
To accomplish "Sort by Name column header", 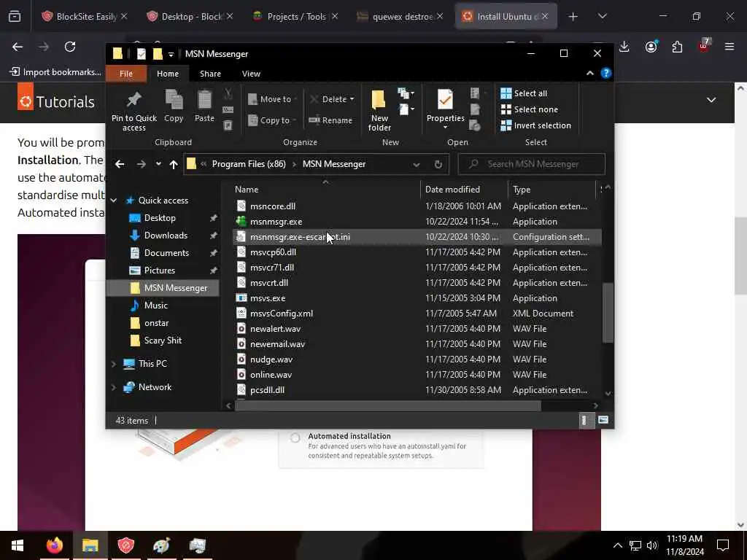I will (247, 190).
